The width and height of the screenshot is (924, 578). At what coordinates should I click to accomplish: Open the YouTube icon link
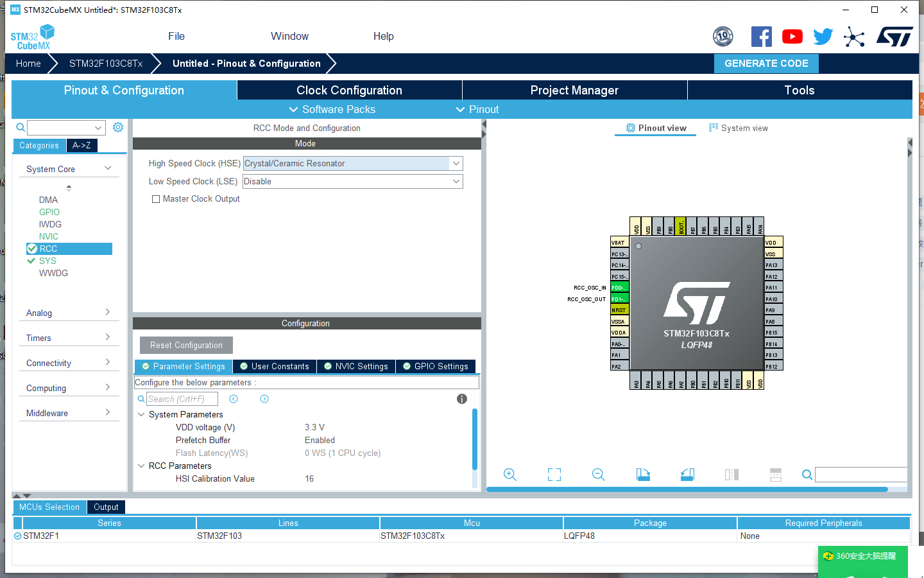coord(792,37)
